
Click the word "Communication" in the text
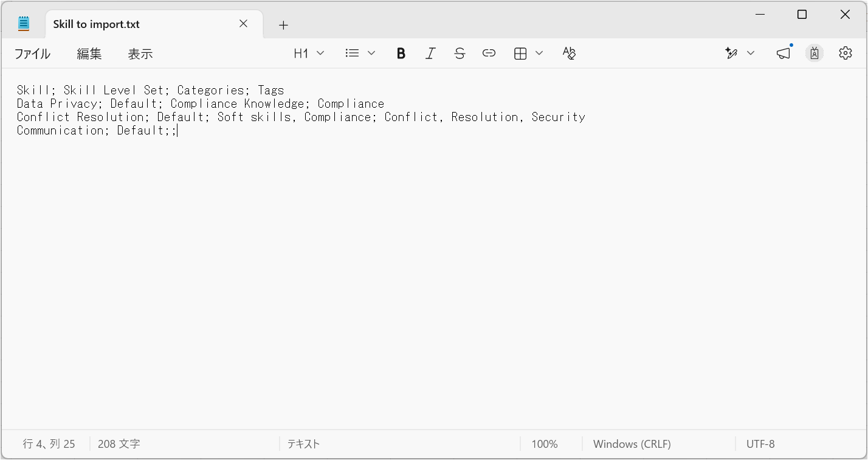click(x=60, y=130)
